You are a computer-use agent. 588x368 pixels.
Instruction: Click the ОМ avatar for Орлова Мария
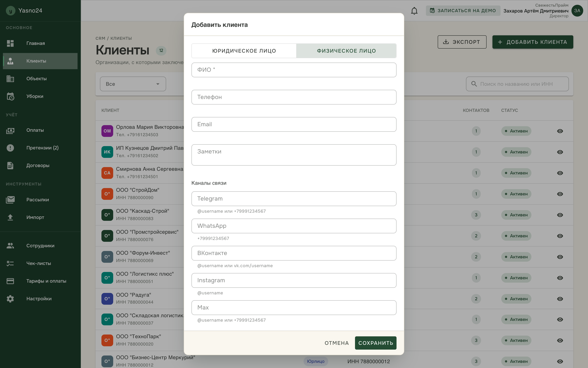click(107, 131)
